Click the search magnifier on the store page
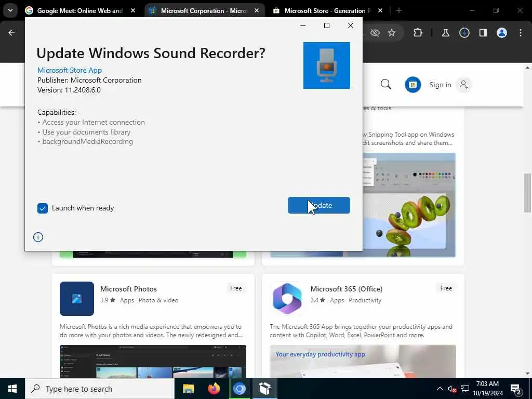This screenshot has height=399, width=532. pyautogui.click(x=386, y=85)
